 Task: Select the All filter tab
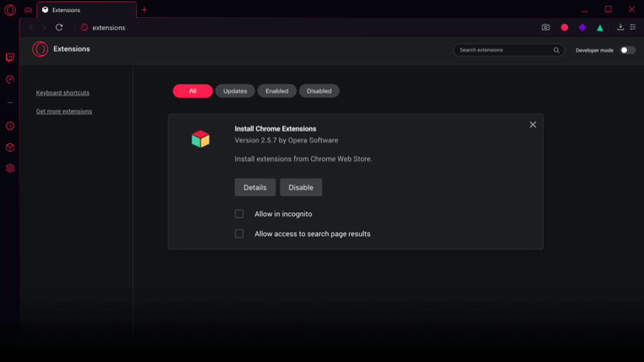(193, 91)
